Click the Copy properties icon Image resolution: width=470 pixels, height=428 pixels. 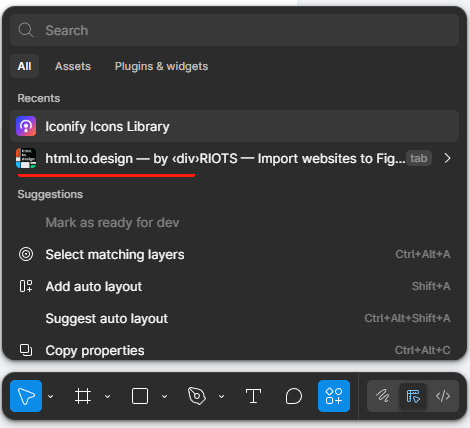click(x=26, y=350)
